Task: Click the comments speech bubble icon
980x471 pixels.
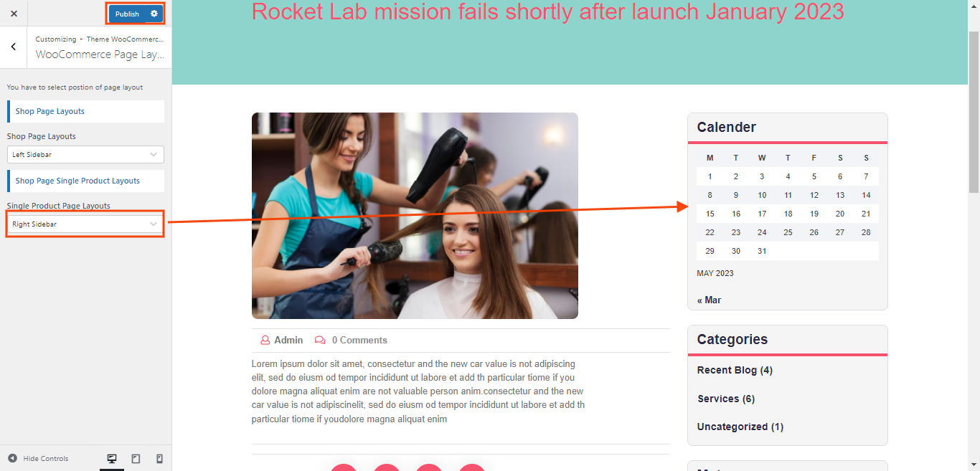Action: (320, 340)
